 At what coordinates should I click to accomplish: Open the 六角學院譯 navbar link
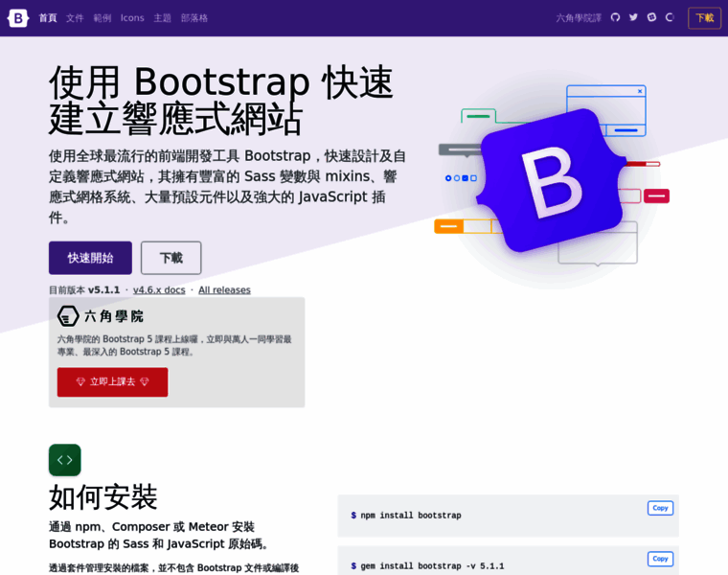pos(579,18)
